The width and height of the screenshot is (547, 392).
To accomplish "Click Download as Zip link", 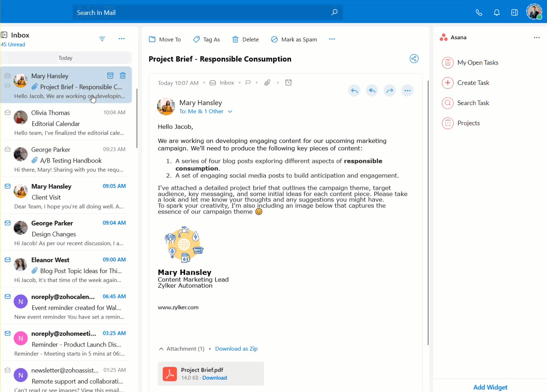I will tap(236, 349).
